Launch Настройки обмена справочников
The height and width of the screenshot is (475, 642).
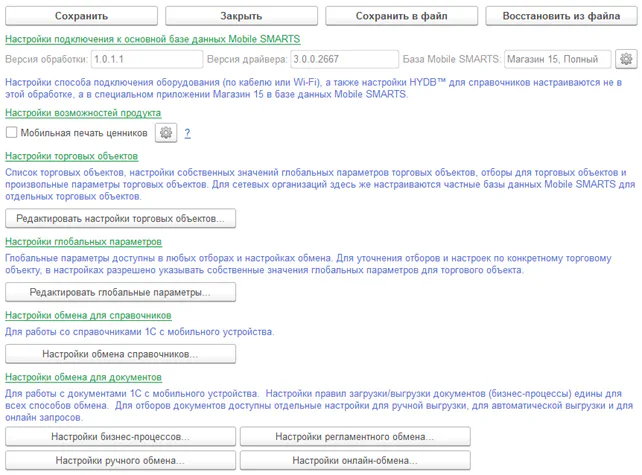click(121, 354)
